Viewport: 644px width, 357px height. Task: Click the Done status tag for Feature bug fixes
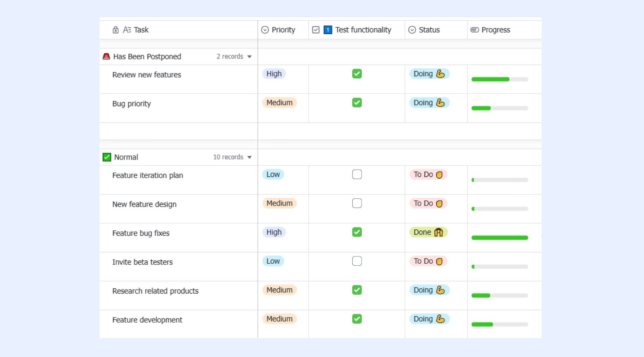[428, 232]
